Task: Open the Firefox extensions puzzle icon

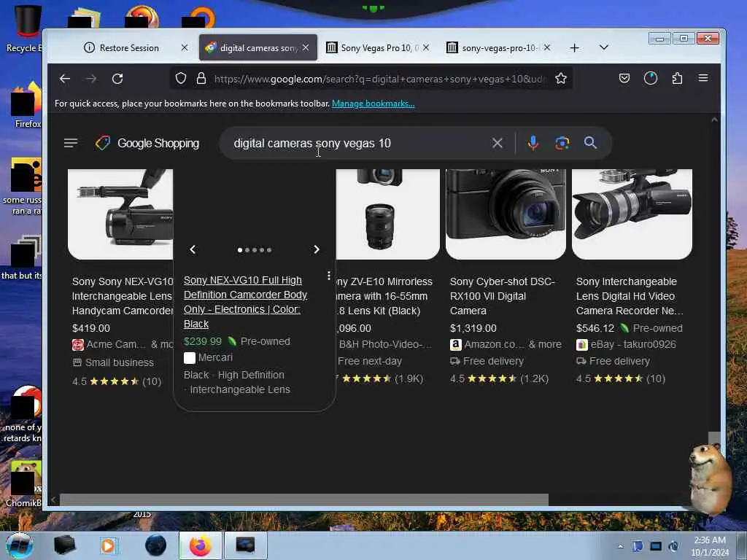Action: tap(677, 78)
